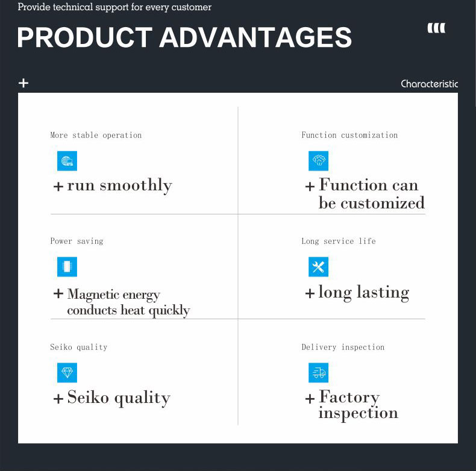Click the PRODUCT ADVANTAGES title

tap(184, 37)
